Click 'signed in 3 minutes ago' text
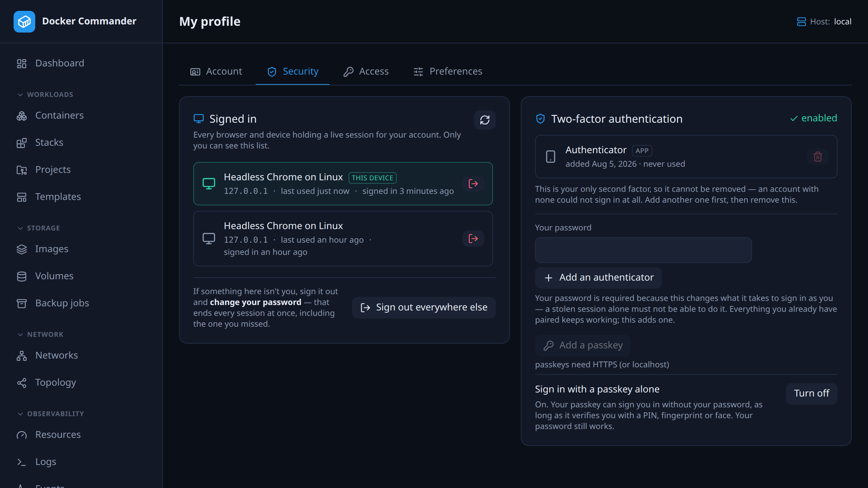 point(408,191)
